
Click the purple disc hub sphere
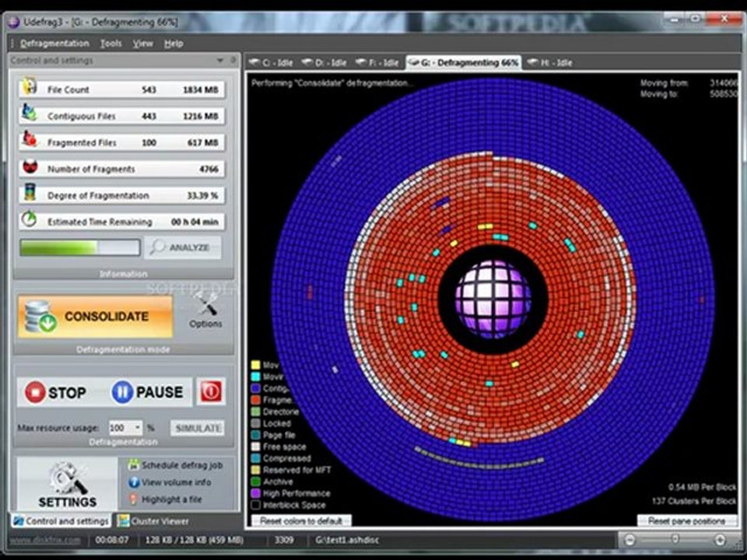pyautogui.click(x=493, y=298)
